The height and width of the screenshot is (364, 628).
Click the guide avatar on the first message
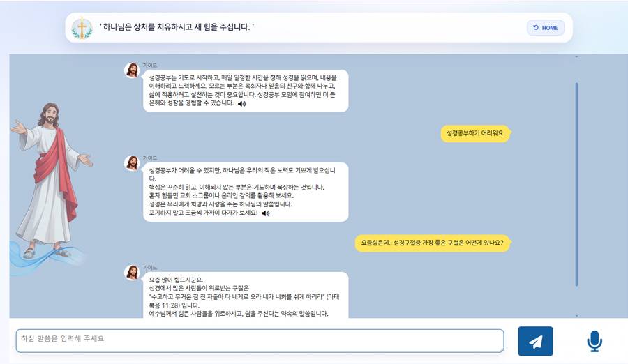132,70
